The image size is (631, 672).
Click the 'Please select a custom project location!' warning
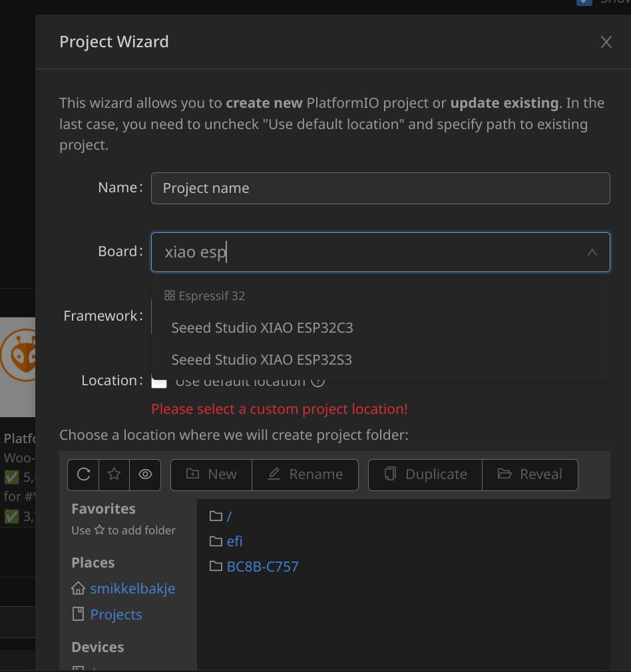click(279, 409)
